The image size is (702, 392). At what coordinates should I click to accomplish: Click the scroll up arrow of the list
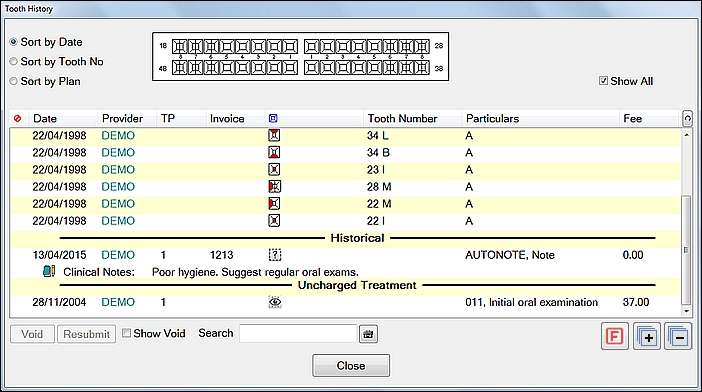pyautogui.click(x=686, y=134)
